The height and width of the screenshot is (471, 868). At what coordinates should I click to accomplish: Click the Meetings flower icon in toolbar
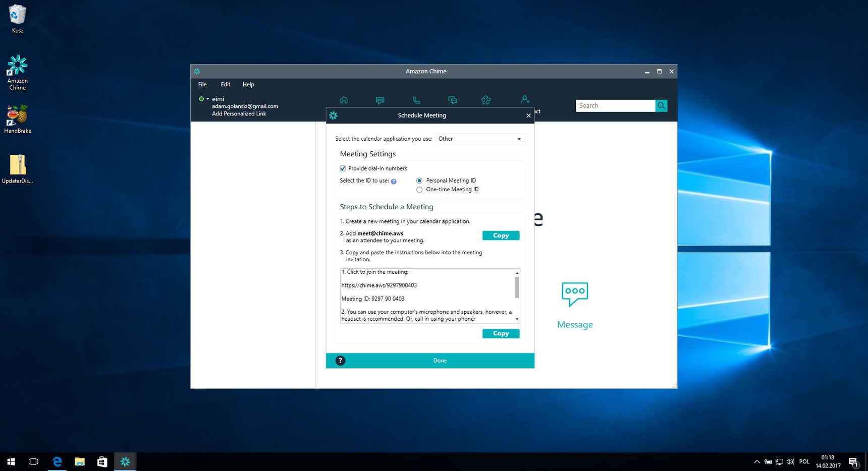tap(486, 100)
